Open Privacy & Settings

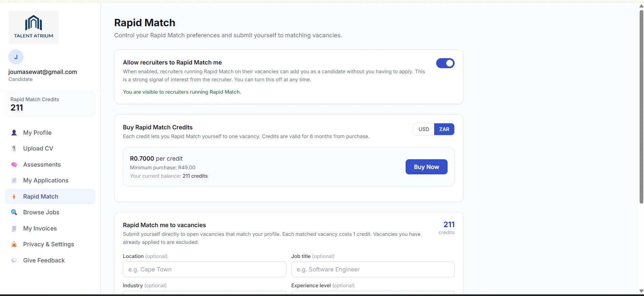click(50, 244)
